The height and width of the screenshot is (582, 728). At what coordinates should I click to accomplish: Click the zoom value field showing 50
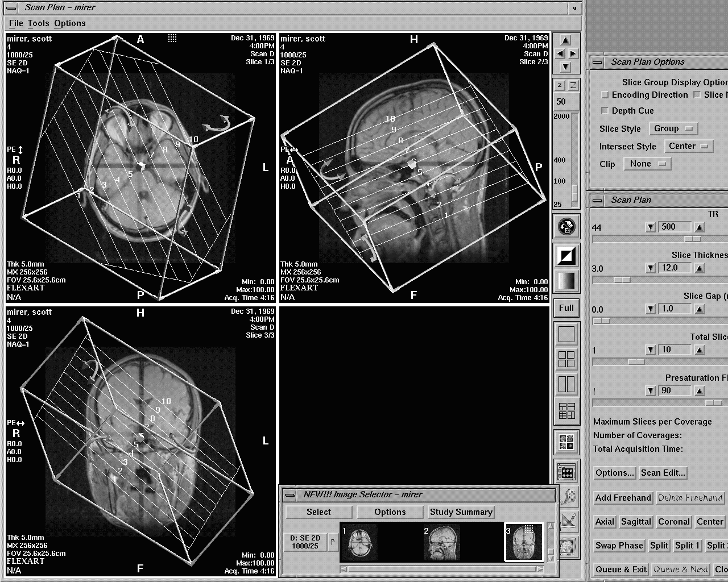[x=566, y=102]
